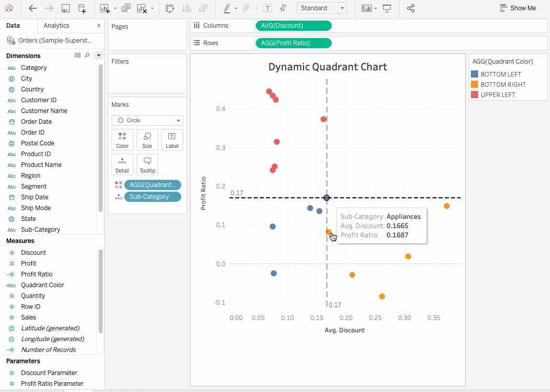Click the Show Mark Labels icon
This screenshot has height=392, width=550.
pos(268,8)
